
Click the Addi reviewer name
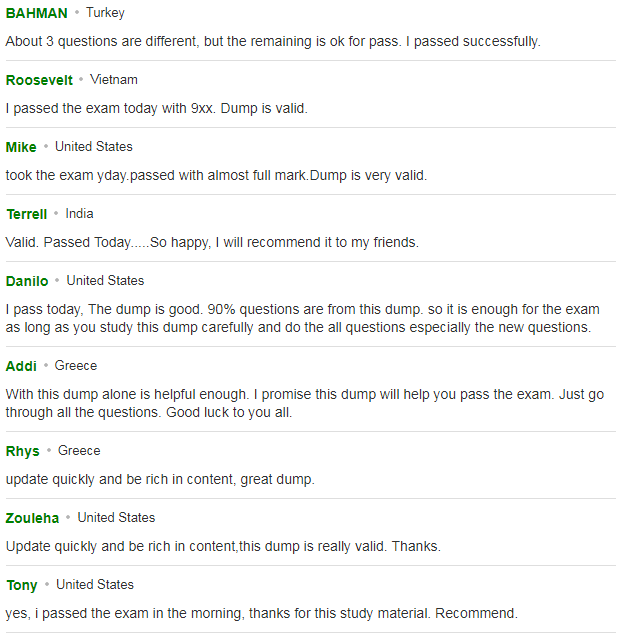21,366
